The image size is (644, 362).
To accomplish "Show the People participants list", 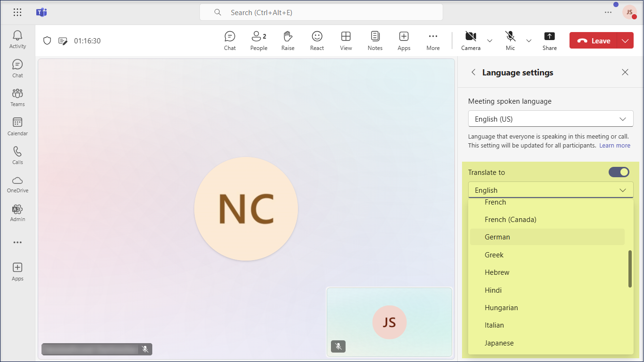I will (x=258, y=41).
